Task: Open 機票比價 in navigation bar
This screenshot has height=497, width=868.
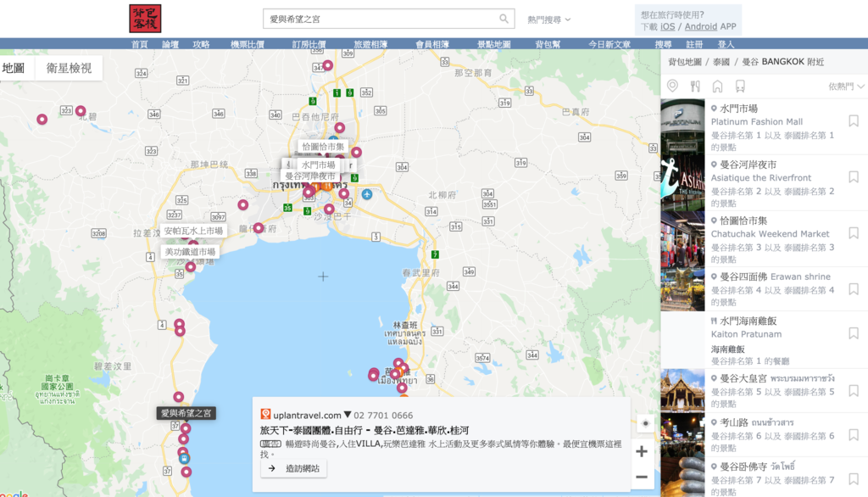Action: (248, 44)
